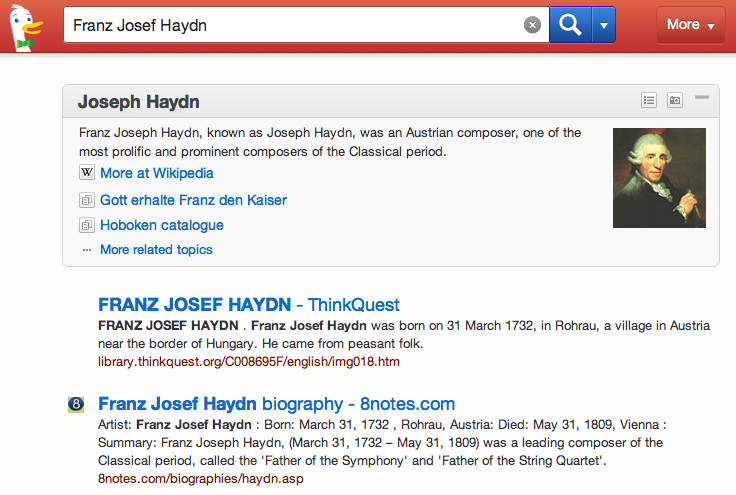
Task: Collapse the Joseph Haydn info box with the minus icon
Action: (x=702, y=98)
